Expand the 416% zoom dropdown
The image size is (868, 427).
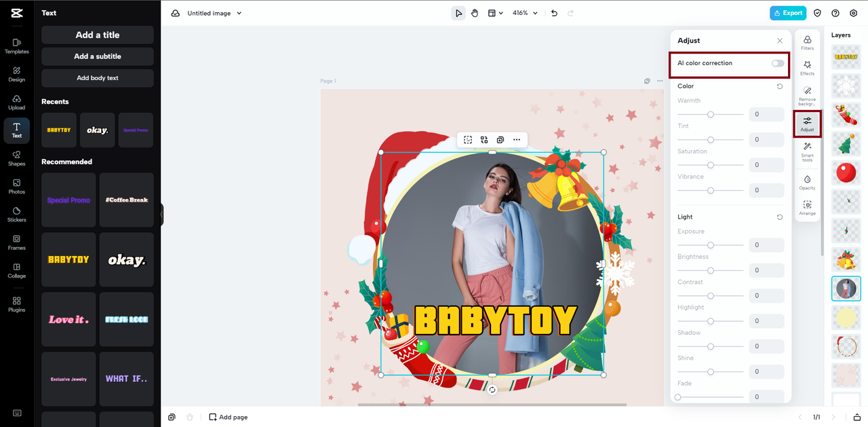[x=525, y=13]
